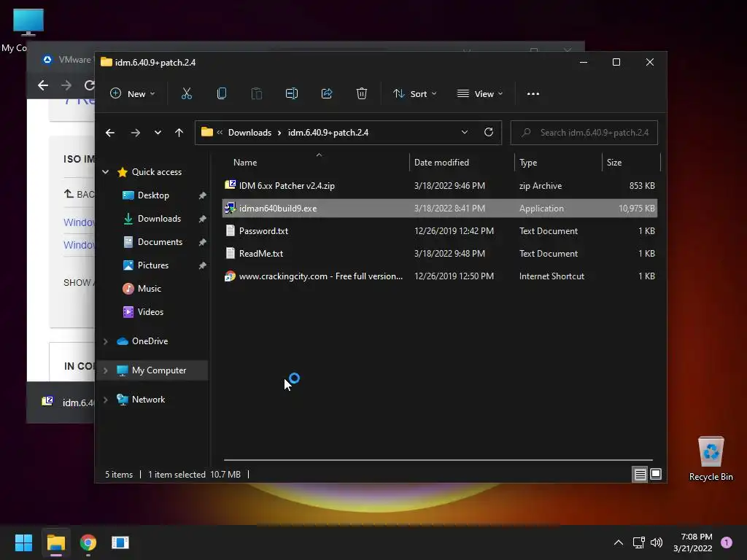
Task: Switch to details view layout icon
Action: click(x=640, y=474)
